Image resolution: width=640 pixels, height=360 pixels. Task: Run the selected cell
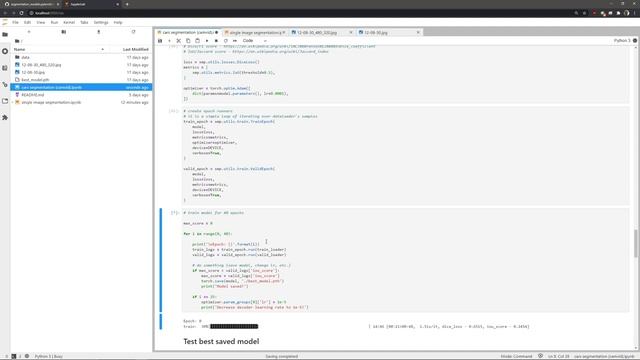[x=207, y=41]
